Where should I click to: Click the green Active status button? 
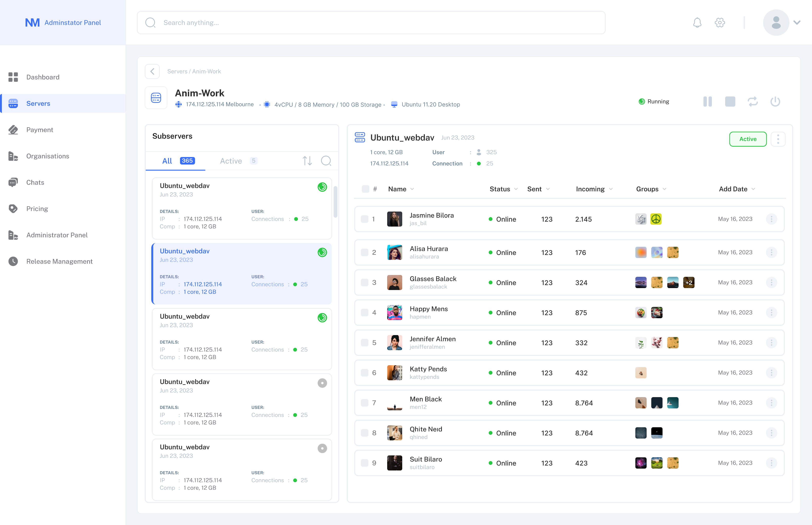coord(748,139)
